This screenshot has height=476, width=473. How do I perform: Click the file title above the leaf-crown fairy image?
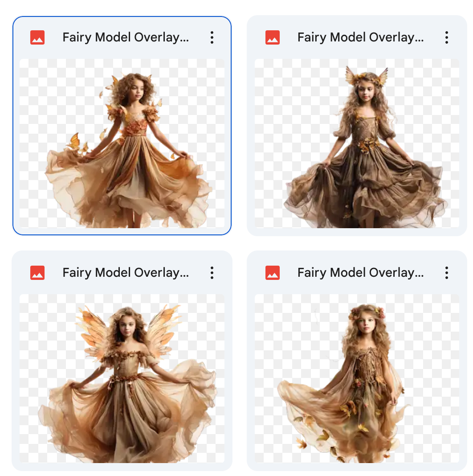coord(360,37)
